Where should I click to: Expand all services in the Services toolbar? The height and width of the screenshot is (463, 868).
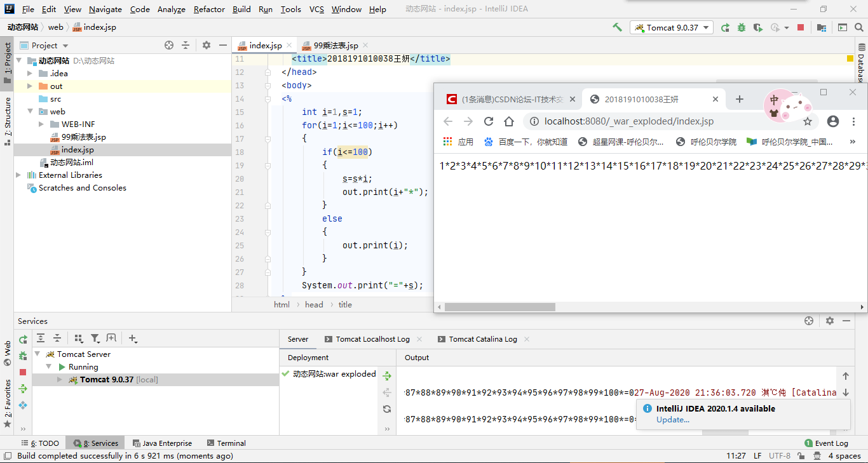click(41, 339)
